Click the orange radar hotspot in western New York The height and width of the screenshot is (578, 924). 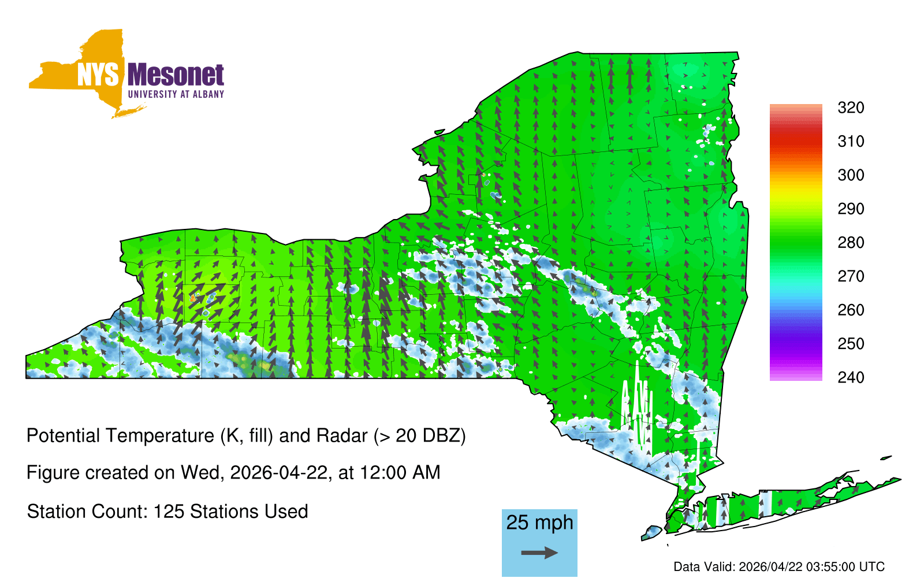[x=193, y=298]
